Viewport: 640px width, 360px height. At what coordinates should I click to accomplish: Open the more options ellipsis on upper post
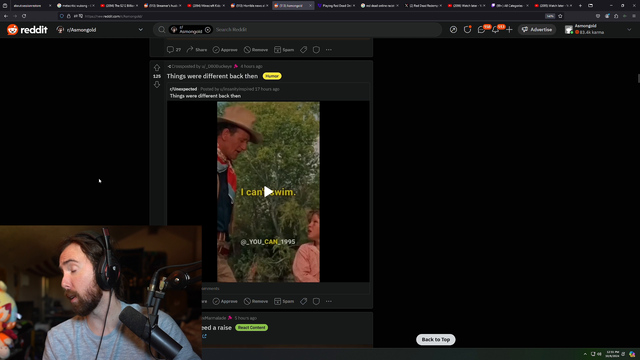click(x=329, y=50)
